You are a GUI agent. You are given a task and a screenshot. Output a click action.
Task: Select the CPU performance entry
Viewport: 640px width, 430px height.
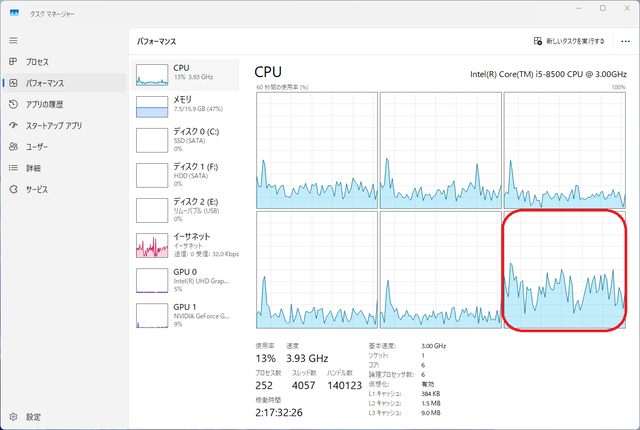coord(185,75)
